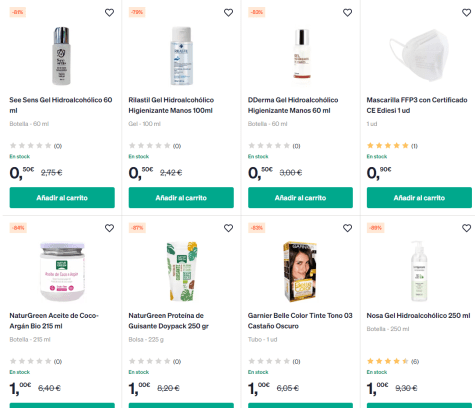Favorite the See Sens Gel Hidroalcohólico product
The height and width of the screenshot is (408, 475).
[x=109, y=13]
